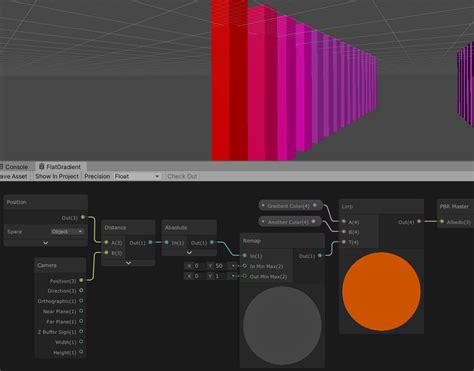Edit In Min Max Y field value 50
This screenshot has height=371, width=474.
pyautogui.click(x=221, y=266)
